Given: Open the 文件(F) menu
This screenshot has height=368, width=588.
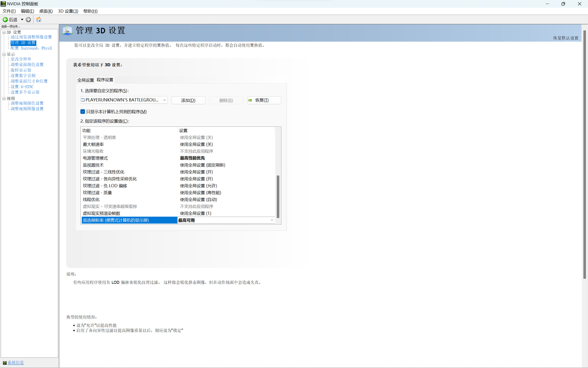Looking at the screenshot, I should [9, 11].
